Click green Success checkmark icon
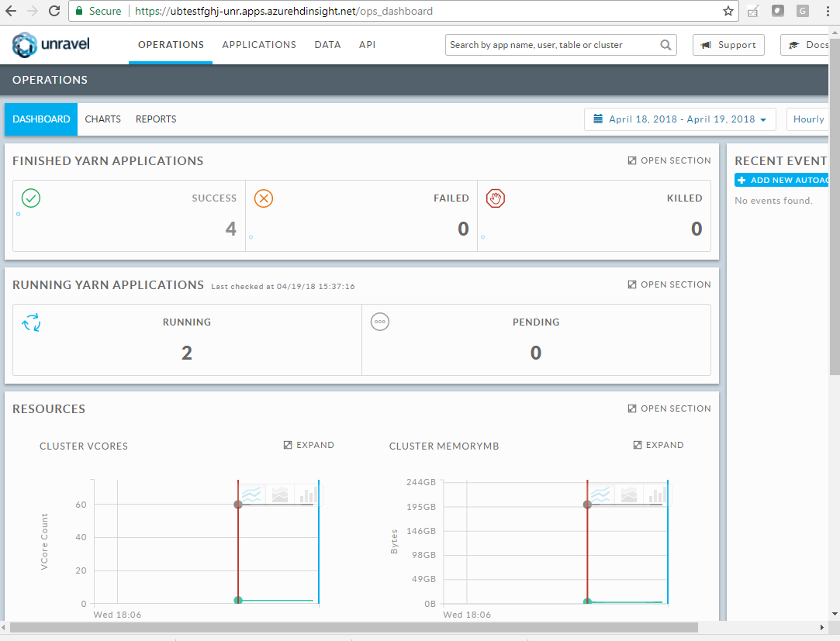The image size is (840, 641). tap(31, 198)
